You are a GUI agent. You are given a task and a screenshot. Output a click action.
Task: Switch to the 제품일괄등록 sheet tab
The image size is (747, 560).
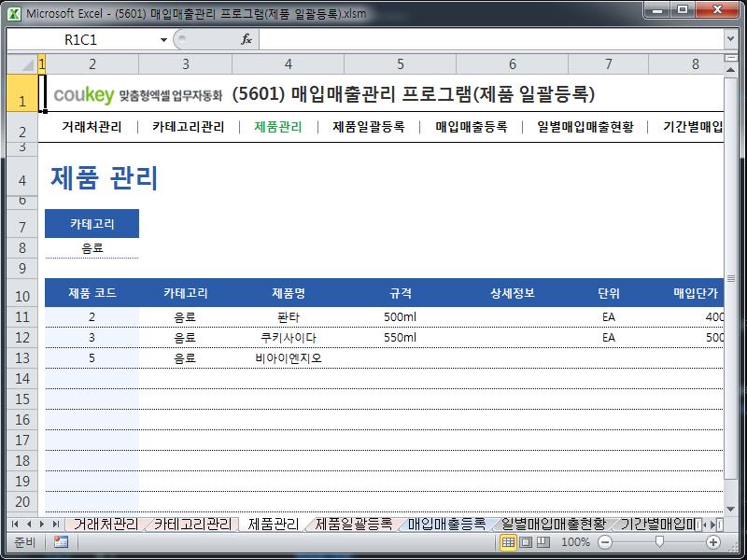(354, 524)
